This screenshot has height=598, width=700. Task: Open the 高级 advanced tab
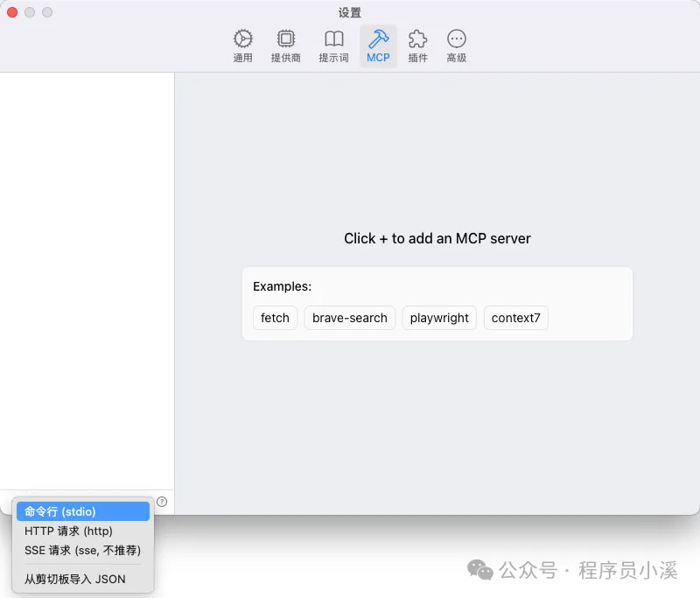tap(456, 46)
